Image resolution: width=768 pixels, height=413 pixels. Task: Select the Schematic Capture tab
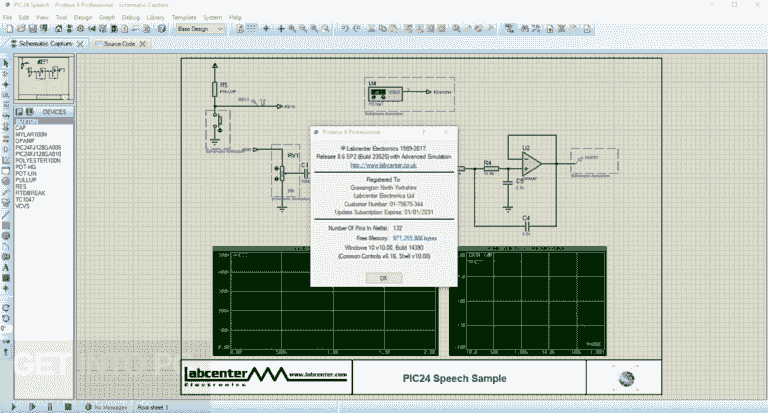pyautogui.click(x=46, y=44)
